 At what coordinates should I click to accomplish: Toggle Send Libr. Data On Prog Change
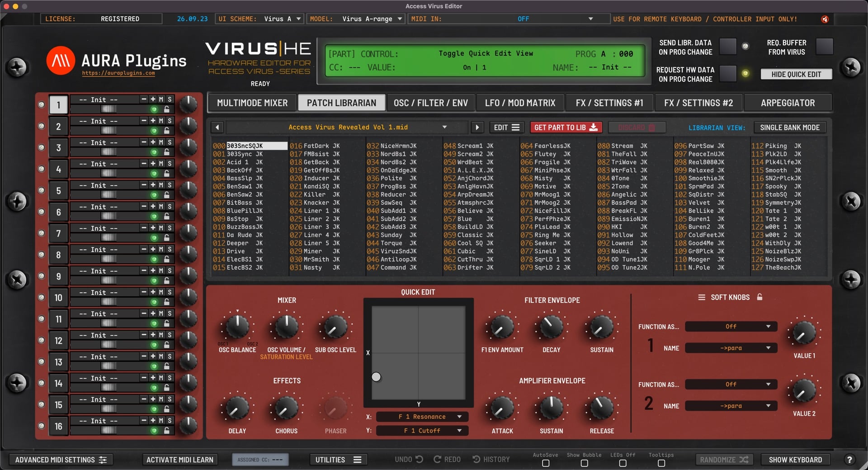coord(728,47)
